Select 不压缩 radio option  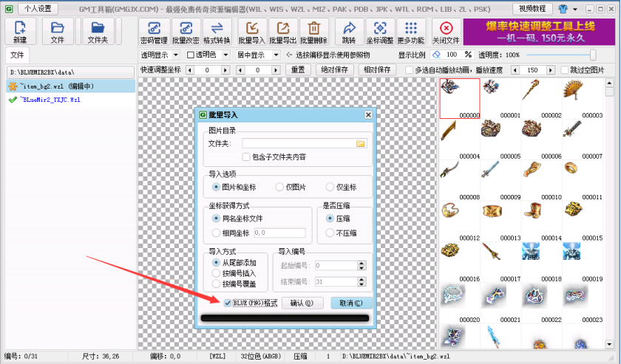point(330,233)
